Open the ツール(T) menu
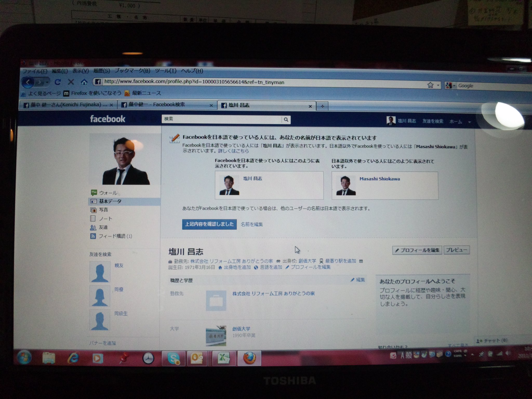The height and width of the screenshot is (399, 532). pyautogui.click(x=165, y=71)
